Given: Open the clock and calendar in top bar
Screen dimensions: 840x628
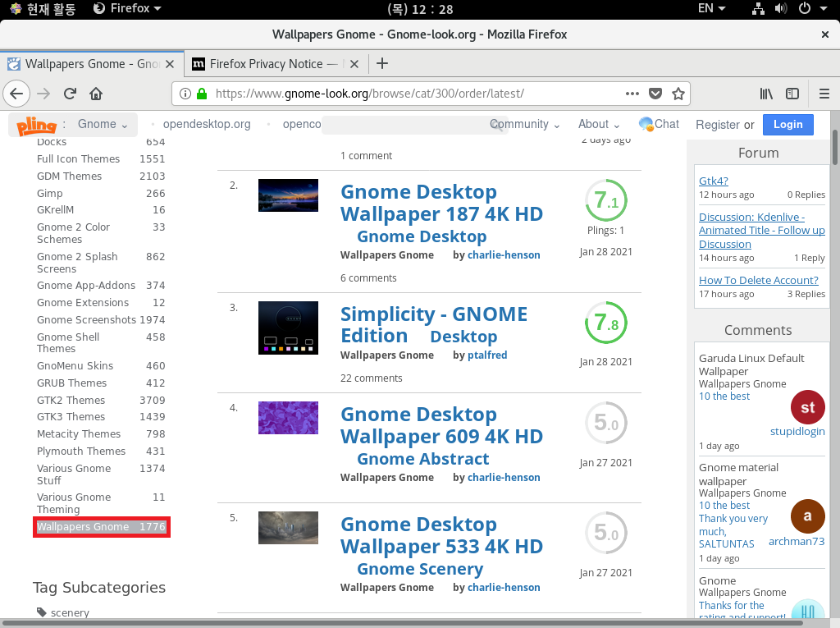Looking at the screenshot, I should pos(420,9).
